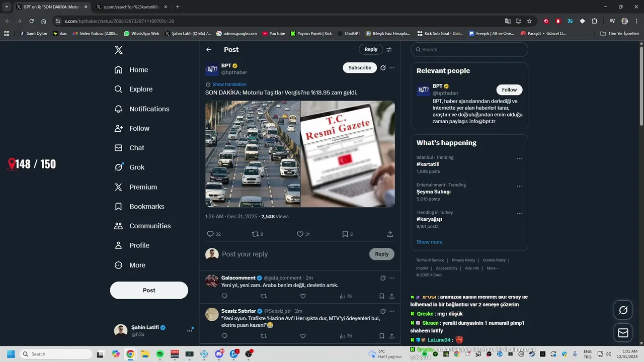Click the X logo in sidebar
Viewport: 644px width, 362px height.
click(x=119, y=50)
